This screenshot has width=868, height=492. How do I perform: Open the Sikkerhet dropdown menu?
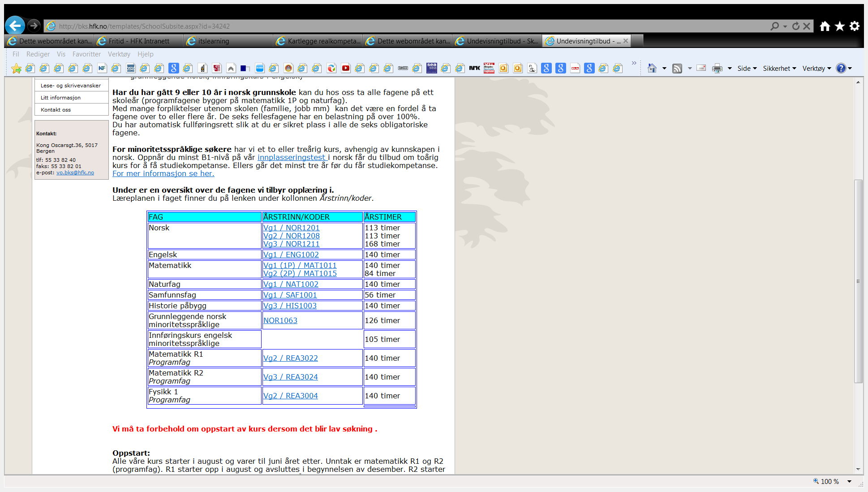click(x=779, y=69)
